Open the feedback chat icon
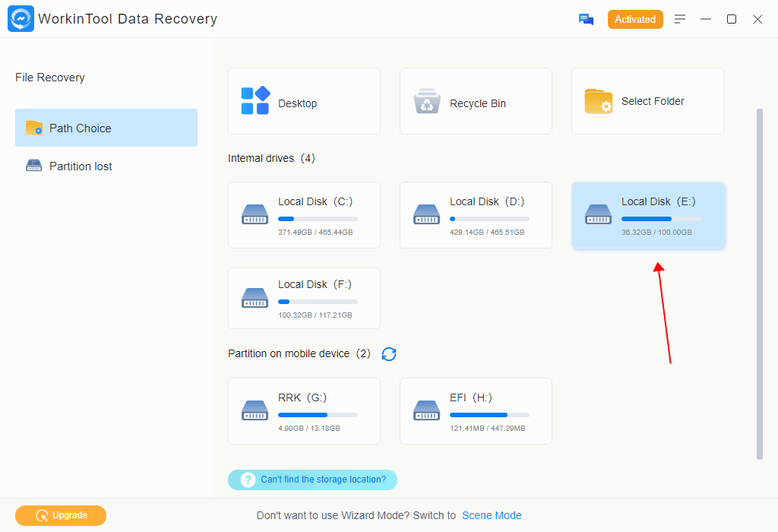778x532 pixels. 586,20
